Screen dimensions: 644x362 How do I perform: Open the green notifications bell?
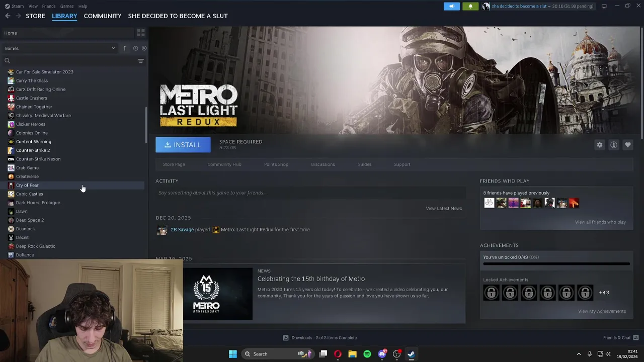point(470,6)
